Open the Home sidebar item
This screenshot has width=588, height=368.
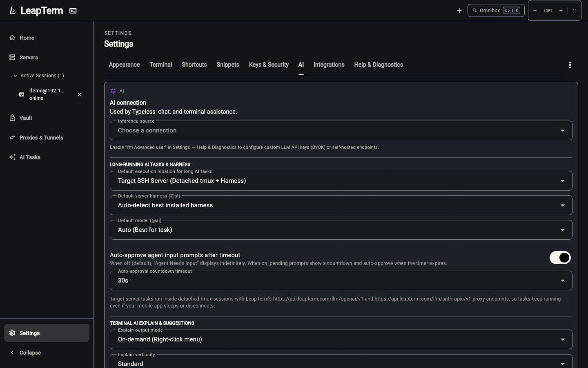[47, 38]
